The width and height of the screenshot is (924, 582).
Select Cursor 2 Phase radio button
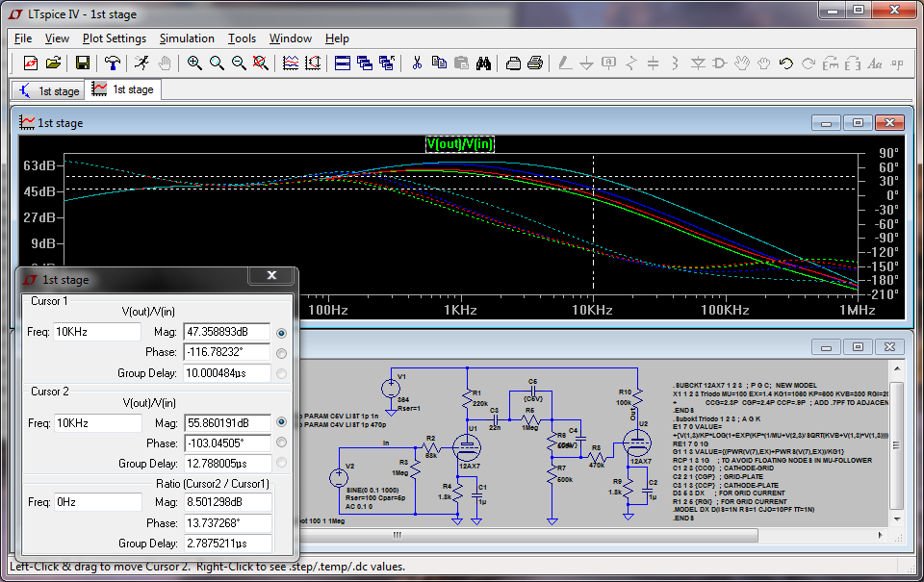(x=281, y=443)
